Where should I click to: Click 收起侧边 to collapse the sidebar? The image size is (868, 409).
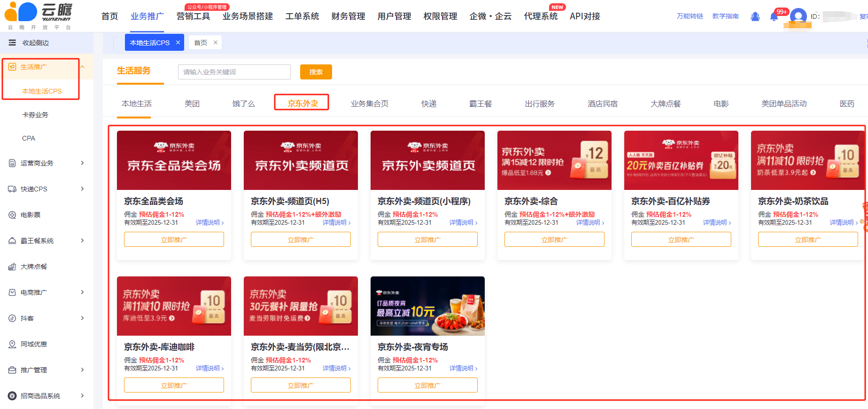(x=36, y=43)
